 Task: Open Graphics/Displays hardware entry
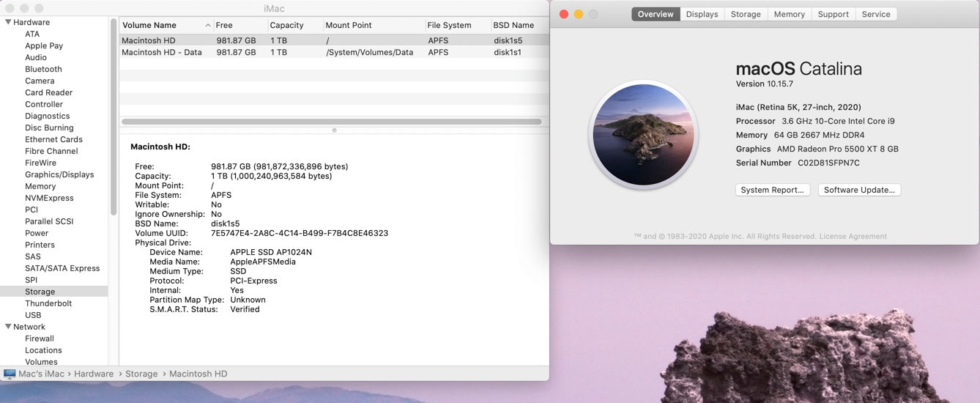pyautogui.click(x=59, y=174)
